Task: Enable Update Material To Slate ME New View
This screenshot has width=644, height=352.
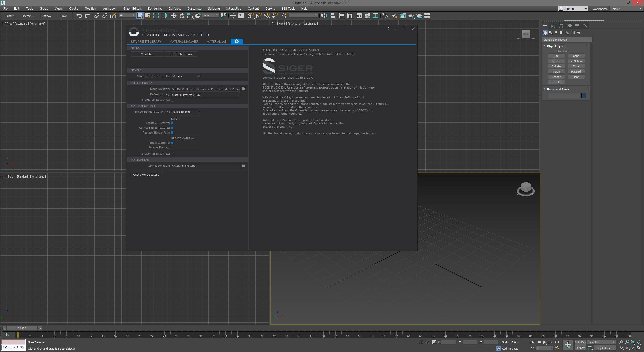Action: pos(172,154)
